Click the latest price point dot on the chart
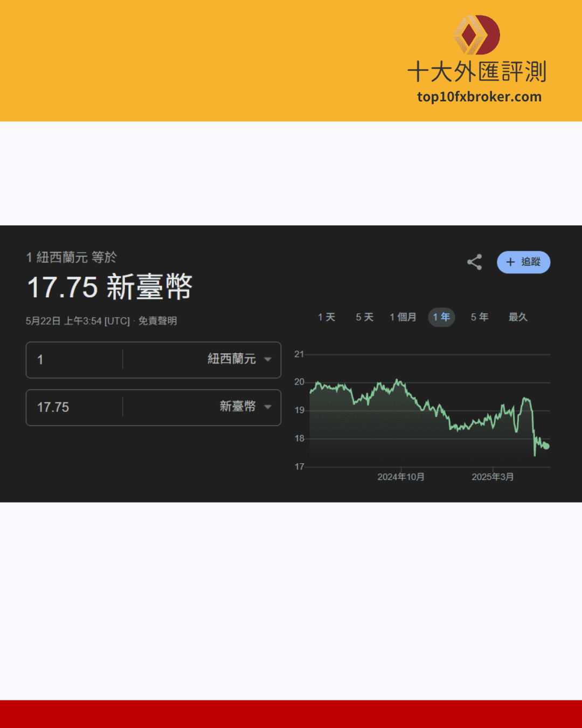582x728 pixels. coord(545,445)
